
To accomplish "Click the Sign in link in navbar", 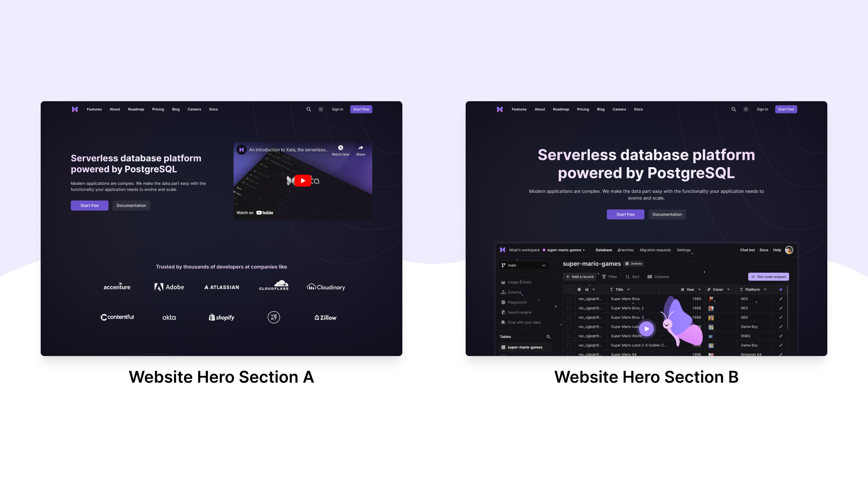I will (x=337, y=109).
